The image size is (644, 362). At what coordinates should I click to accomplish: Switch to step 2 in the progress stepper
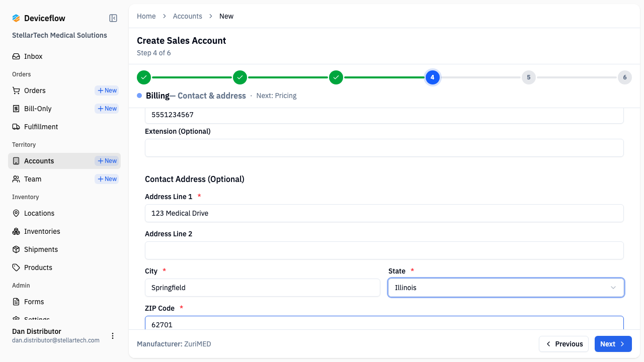240,77
